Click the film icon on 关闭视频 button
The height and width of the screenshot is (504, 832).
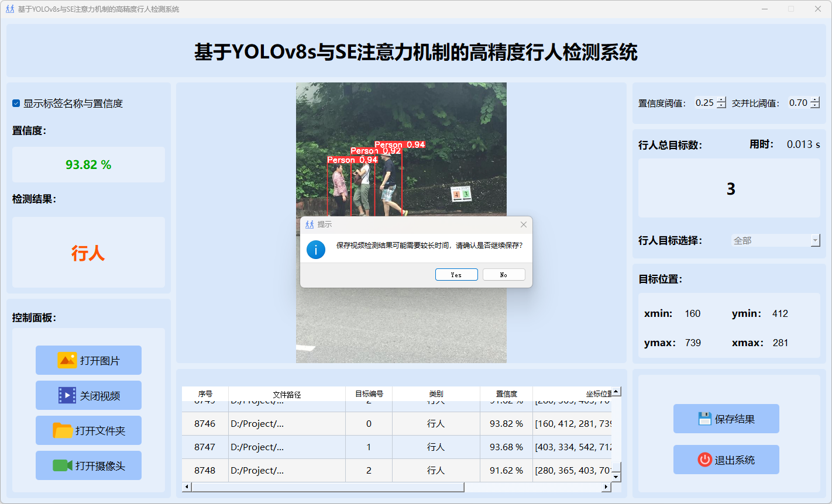coord(67,395)
